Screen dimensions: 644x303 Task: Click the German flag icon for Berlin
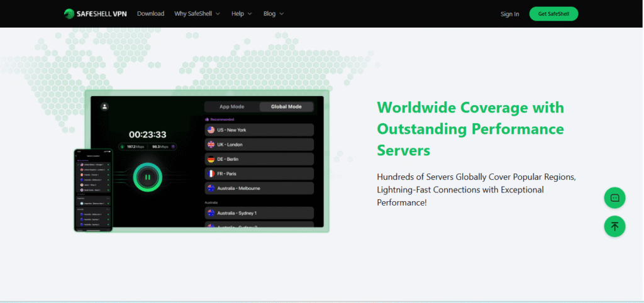(211, 159)
